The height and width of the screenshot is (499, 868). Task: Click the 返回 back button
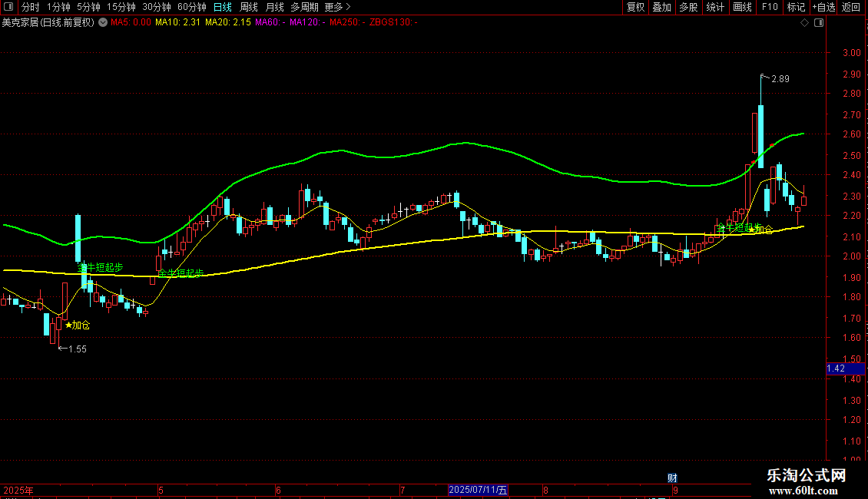[851, 7]
